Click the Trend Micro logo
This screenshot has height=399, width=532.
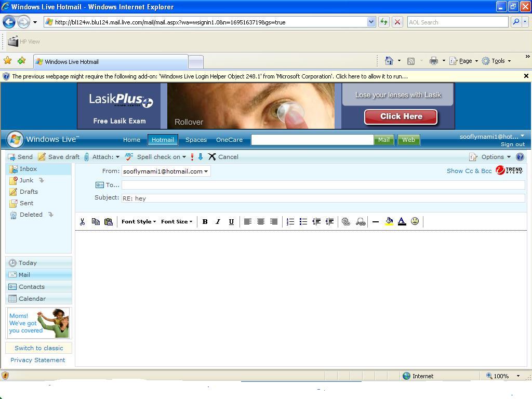[509, 170]
